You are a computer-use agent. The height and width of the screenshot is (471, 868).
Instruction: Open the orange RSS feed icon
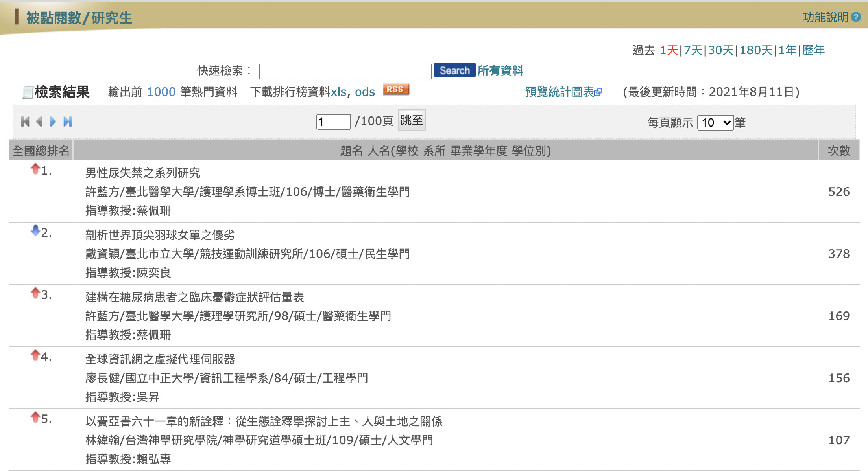396,90
